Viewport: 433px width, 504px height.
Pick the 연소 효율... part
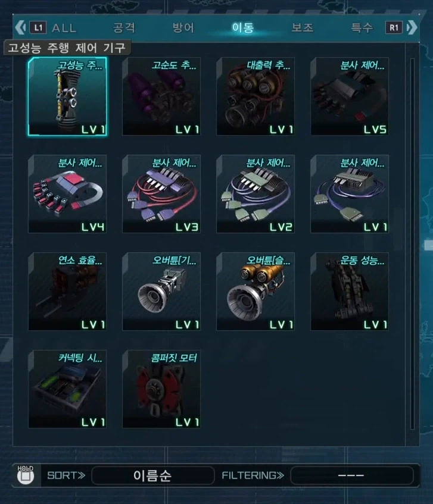67,292
